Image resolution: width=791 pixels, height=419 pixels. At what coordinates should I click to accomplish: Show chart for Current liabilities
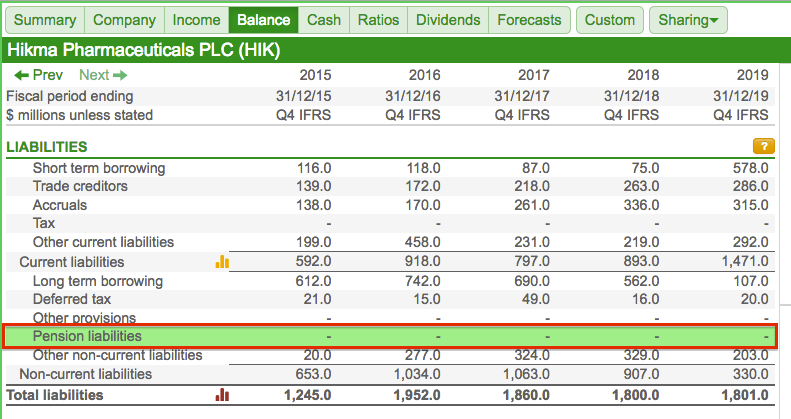(x=222, y=262)
